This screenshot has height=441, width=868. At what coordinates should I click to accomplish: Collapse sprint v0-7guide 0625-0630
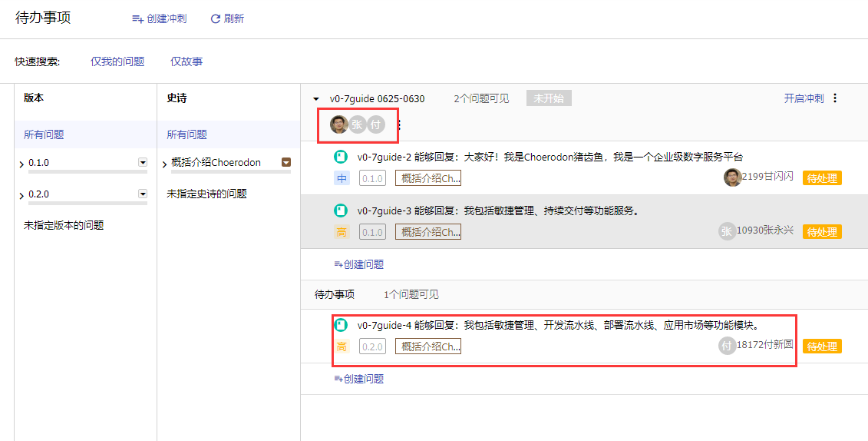[x=316, y=99]
